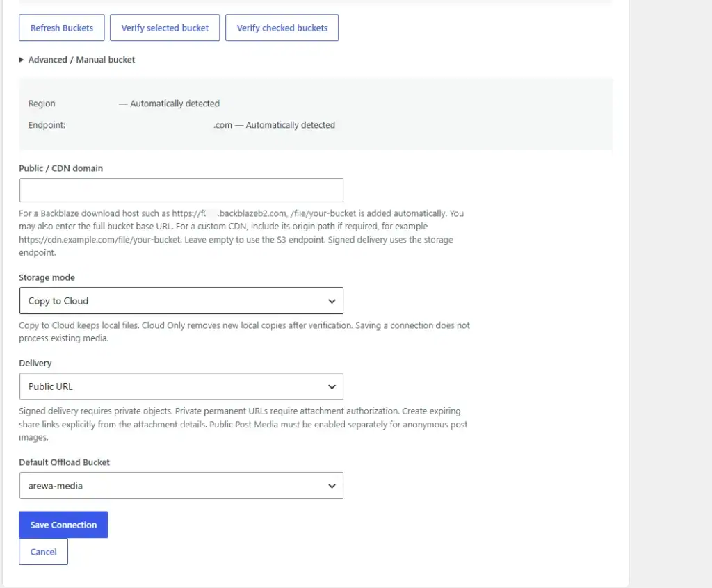Screen dimensions: 712x588
Task: Click the Storage mode label
Action: (x=47, y=277)
